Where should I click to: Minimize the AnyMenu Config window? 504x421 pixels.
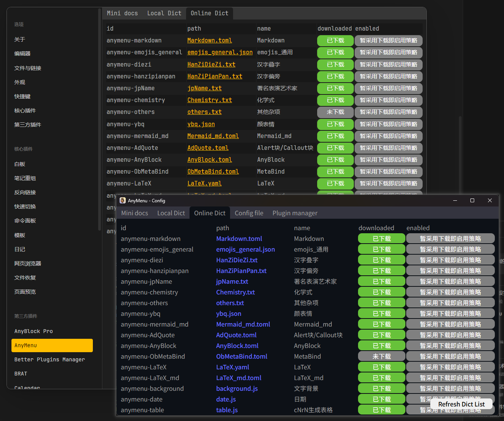pyautogui.click(x=455, y=200)
